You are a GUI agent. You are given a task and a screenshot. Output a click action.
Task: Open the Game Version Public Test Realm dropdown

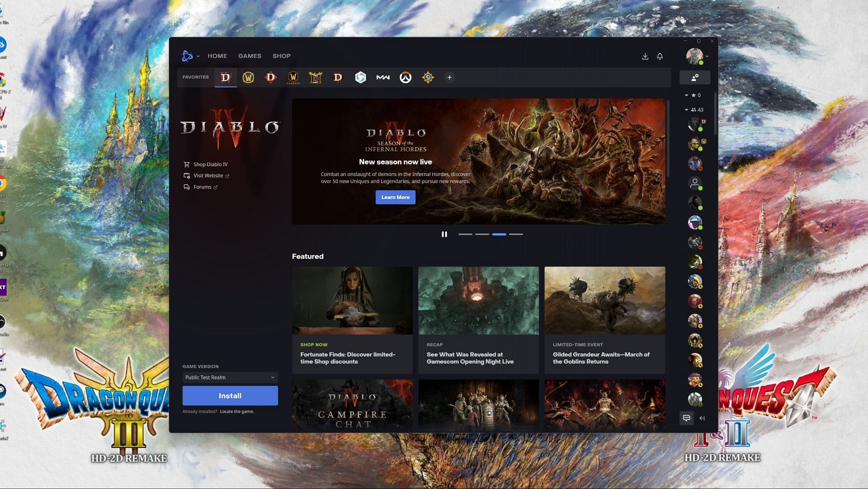(230, 377)
